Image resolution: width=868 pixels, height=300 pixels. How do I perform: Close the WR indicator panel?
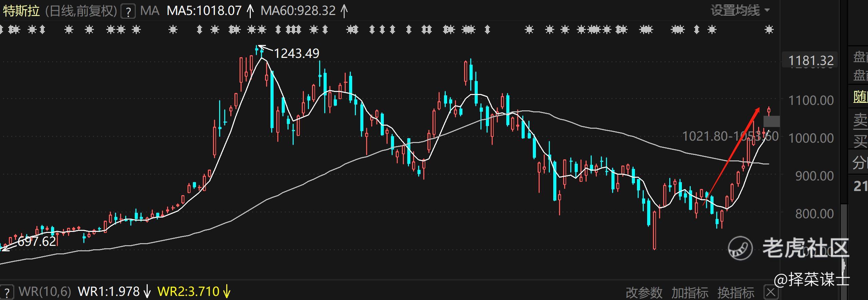point(771,292)
